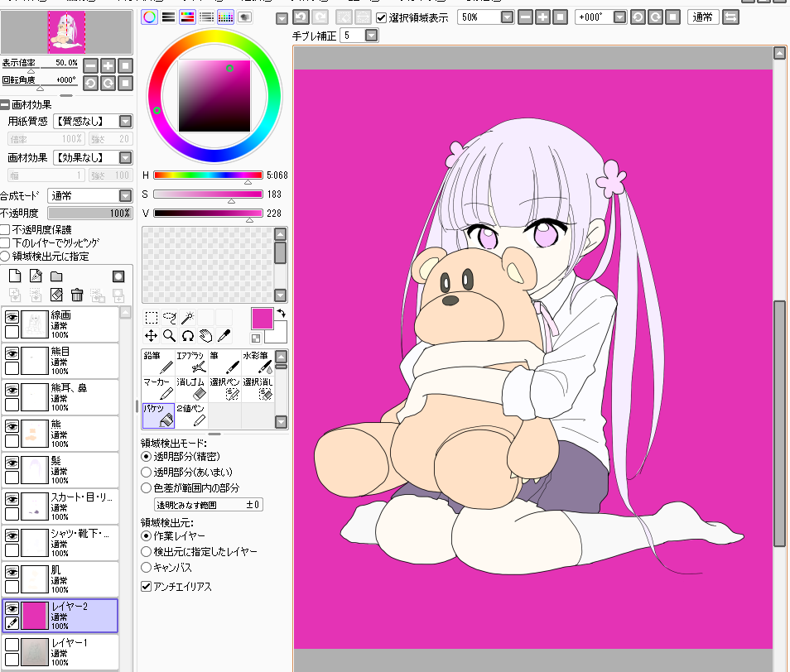The height and width of the screenshot is (672, 790).
Task: Choose the バケツ bucket fill tool
Action: [158, 415]
